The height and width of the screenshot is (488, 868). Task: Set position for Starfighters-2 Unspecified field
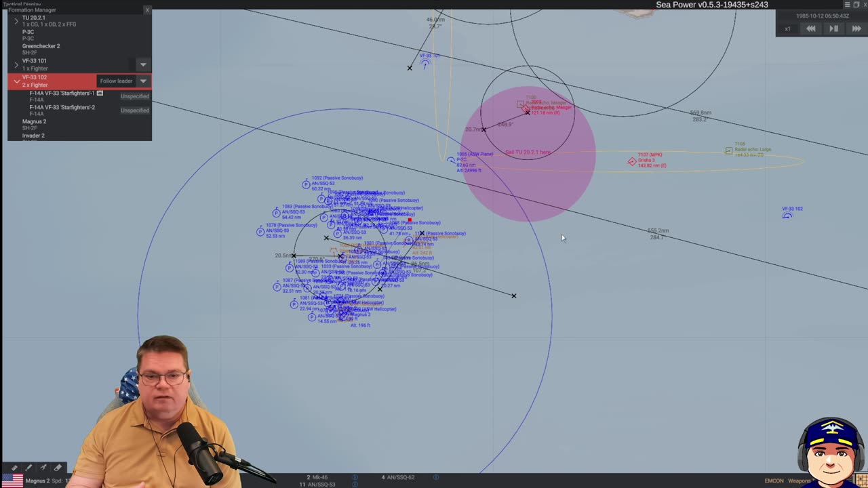[134, 110]
